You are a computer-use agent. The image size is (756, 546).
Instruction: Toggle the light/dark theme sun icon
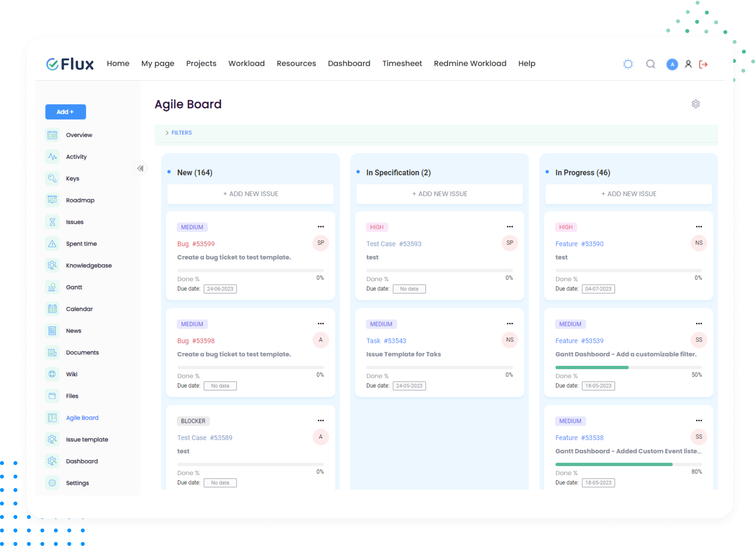coord(628,64)
